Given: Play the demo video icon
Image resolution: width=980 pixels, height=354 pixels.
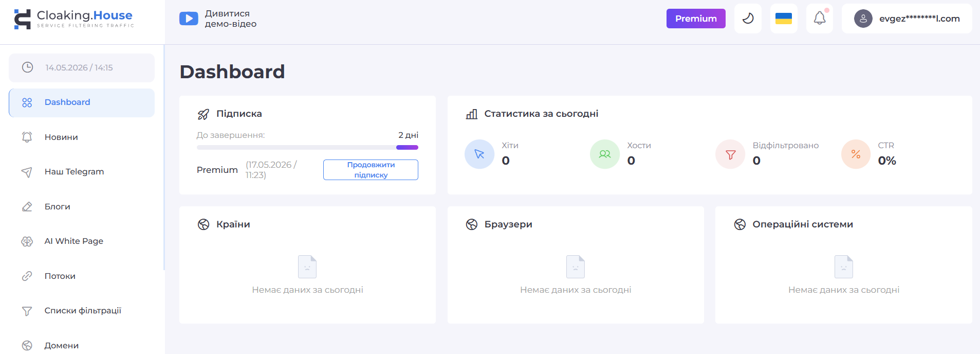Looking at the screenshot, I should click(189, 19).
